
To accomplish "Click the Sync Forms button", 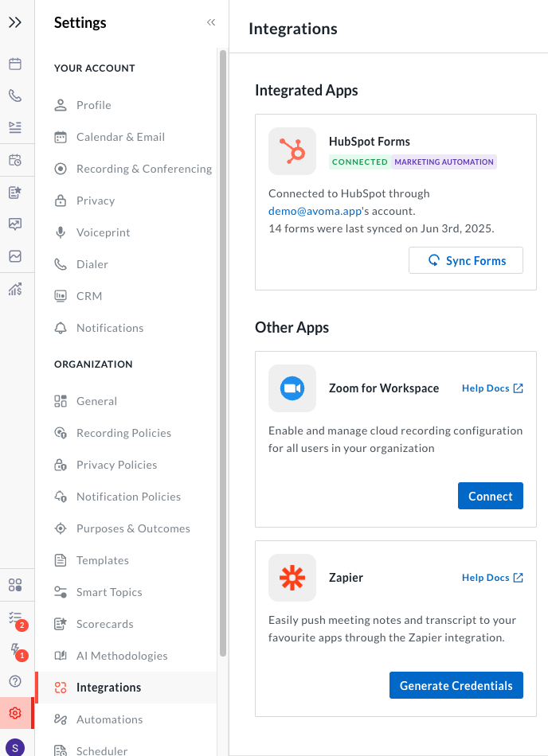I will [x=465, y=260].
